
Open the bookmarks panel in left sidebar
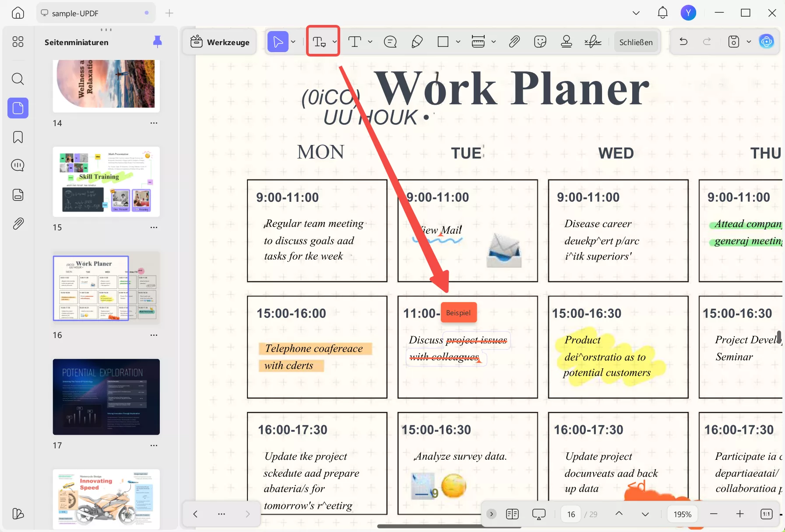tap(18, 137)
